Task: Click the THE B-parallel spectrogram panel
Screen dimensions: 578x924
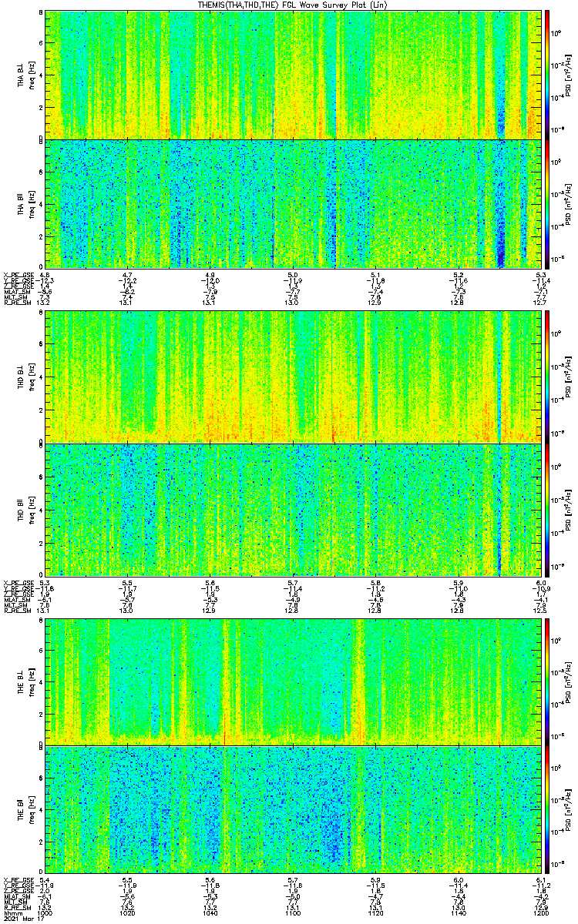Action: coord(294,809)
